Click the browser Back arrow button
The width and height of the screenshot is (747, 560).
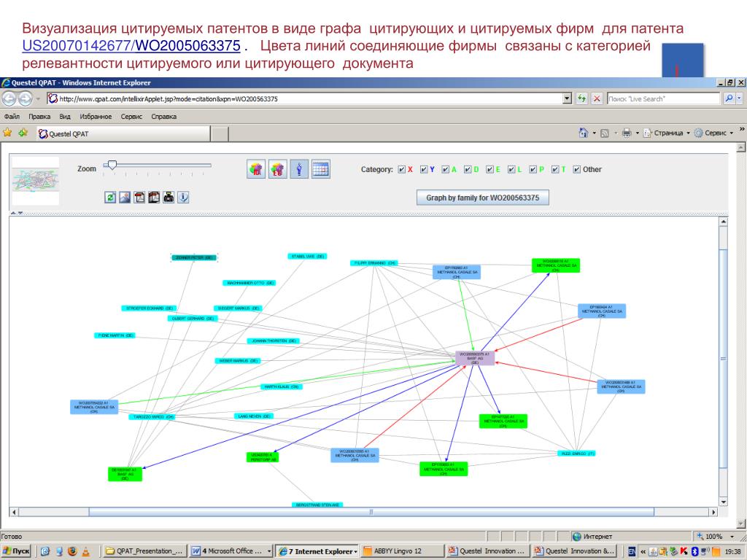point(9,98)
